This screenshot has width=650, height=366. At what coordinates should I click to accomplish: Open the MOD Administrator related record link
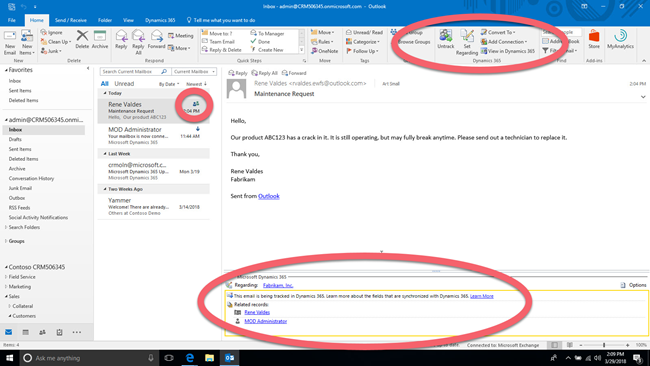[x=265, y=321]
